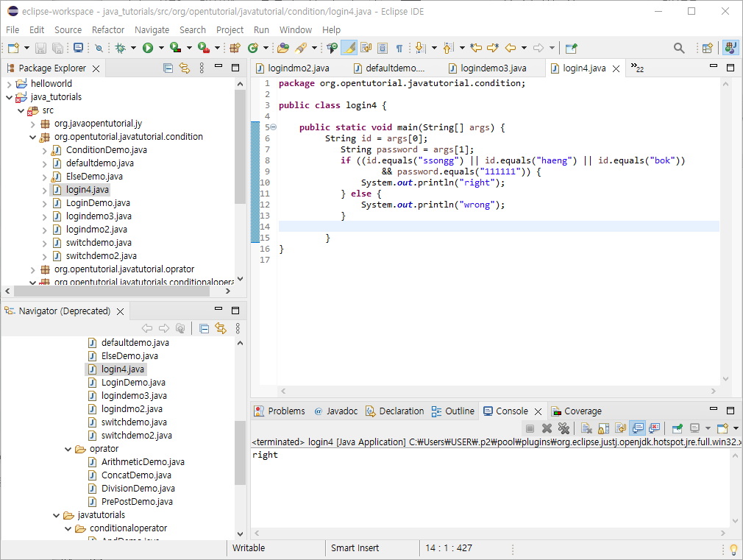Open the Next Annotation dropdown arrow

[434, 48]
